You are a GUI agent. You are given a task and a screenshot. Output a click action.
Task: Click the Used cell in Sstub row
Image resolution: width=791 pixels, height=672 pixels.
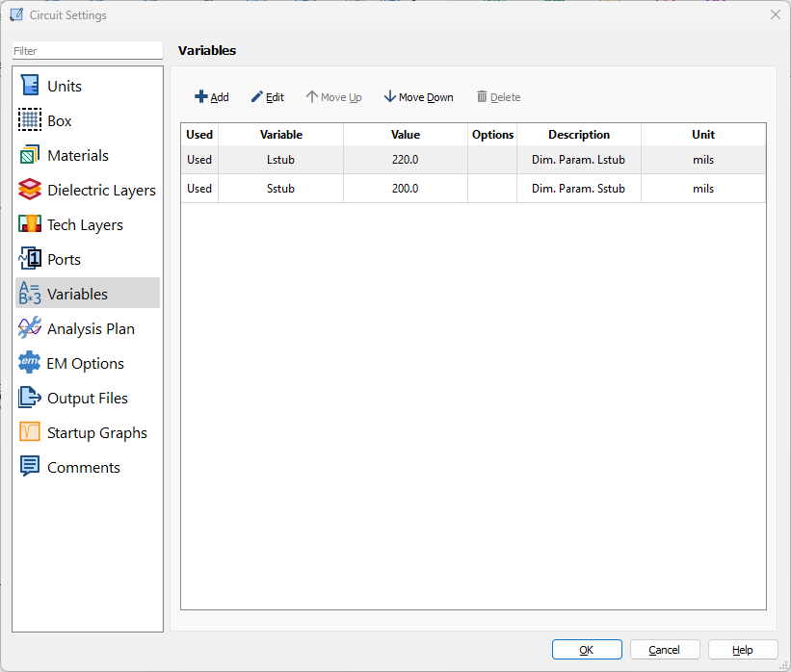[x=199, y=189]
